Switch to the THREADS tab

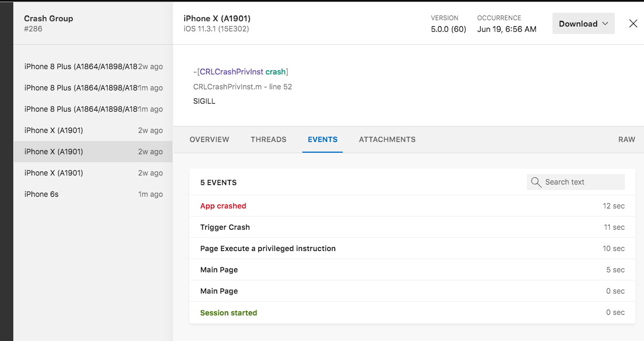(x=268, y=139)
